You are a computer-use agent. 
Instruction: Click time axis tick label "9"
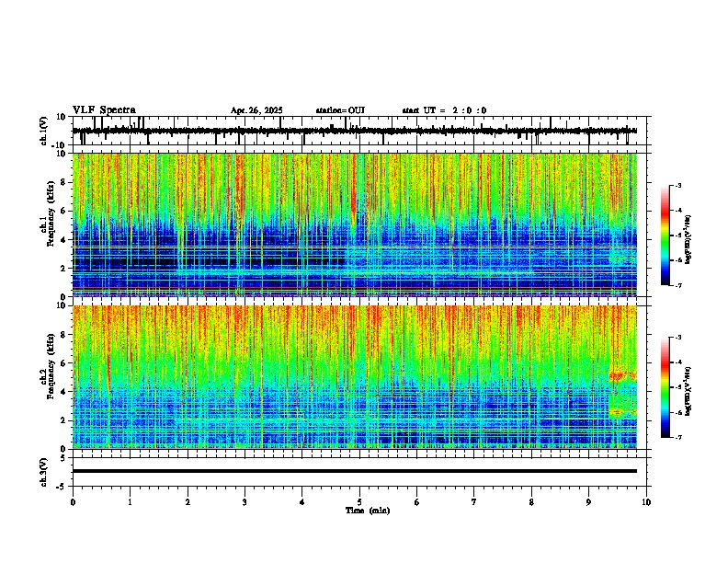tap(588, 502)
